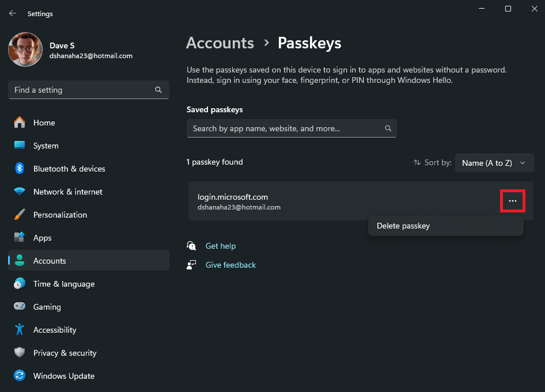
Task: Open the Get help link
Action: [221, 246]
